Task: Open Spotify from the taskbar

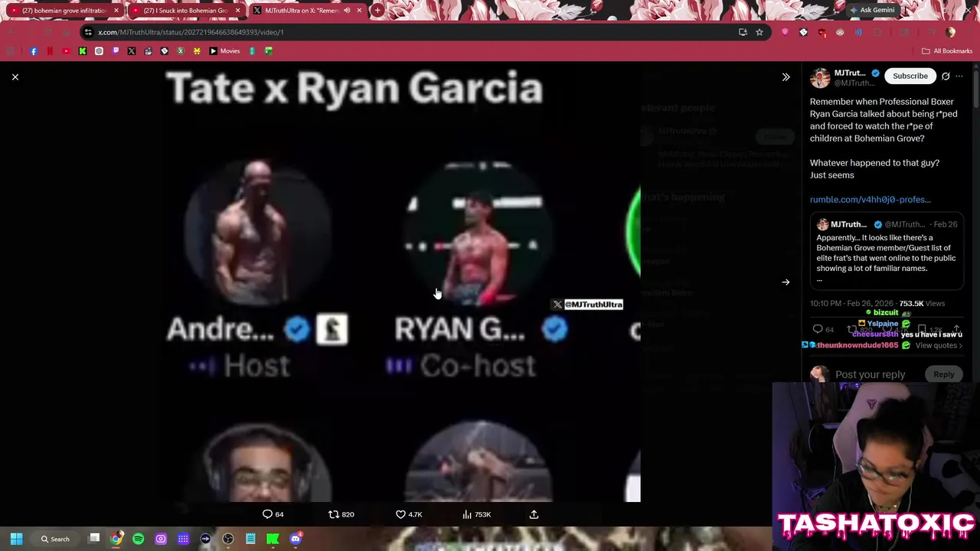Action: [138, 539]
